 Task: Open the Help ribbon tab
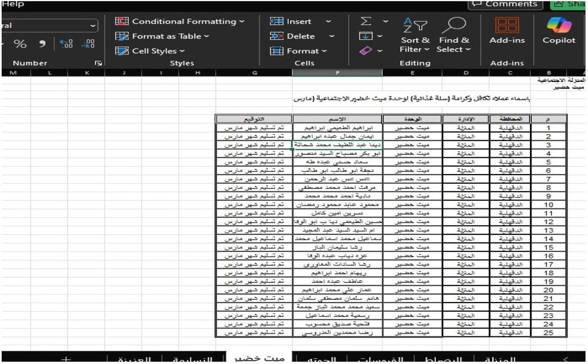click(13, 5)
